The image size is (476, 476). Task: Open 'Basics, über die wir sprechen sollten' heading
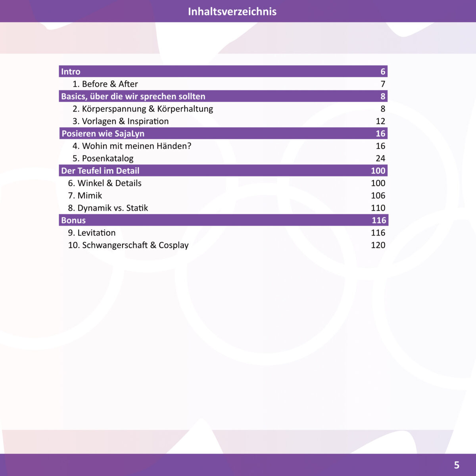(223, 96)
